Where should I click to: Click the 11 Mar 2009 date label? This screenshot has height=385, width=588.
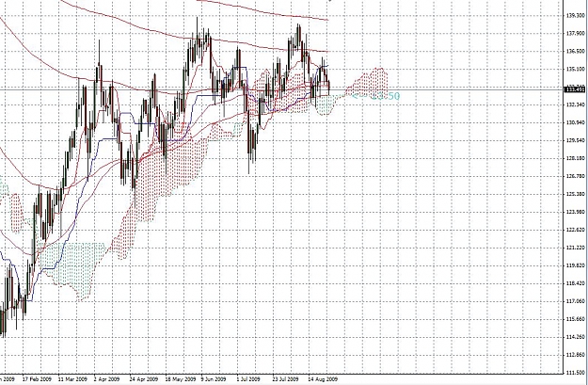(x=72, y=379)
